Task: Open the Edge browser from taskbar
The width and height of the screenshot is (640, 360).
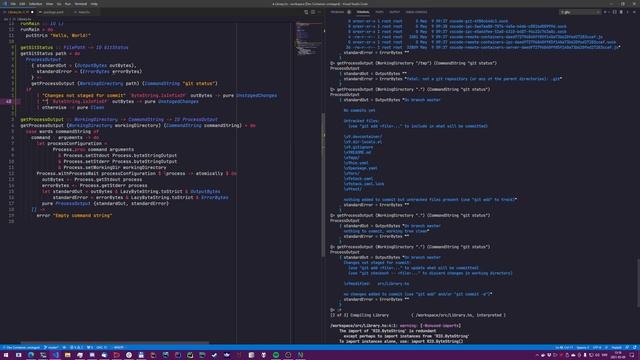Action: (x=31, y=355)
